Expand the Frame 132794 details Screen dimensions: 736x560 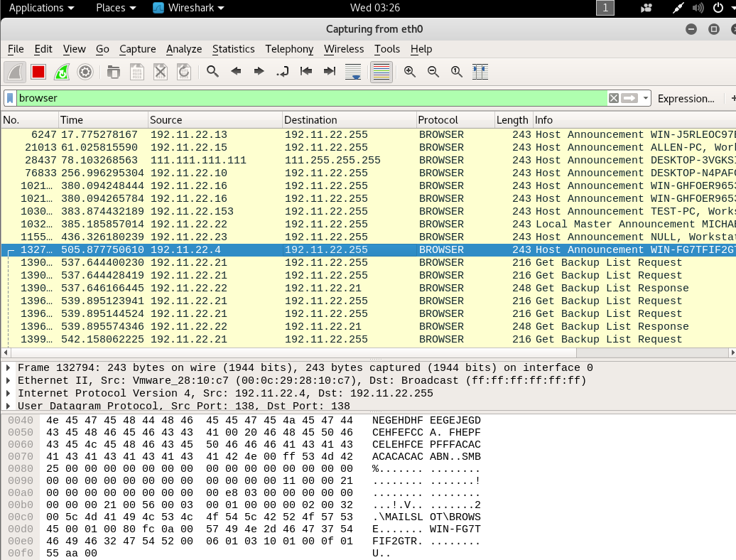(9, 368)
